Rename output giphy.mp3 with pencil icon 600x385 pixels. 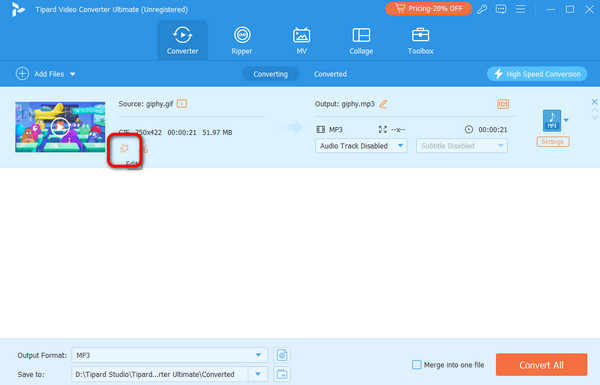pos(383,104)
